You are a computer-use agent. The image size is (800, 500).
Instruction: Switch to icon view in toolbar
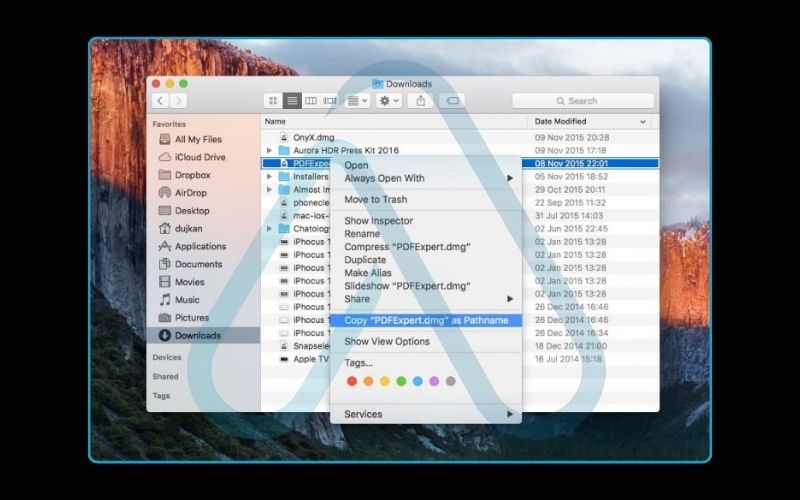273,101
